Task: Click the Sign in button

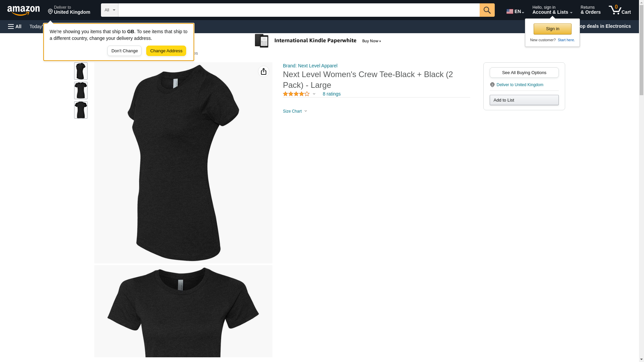Action: pyautogui.click(x=552, y=29)
